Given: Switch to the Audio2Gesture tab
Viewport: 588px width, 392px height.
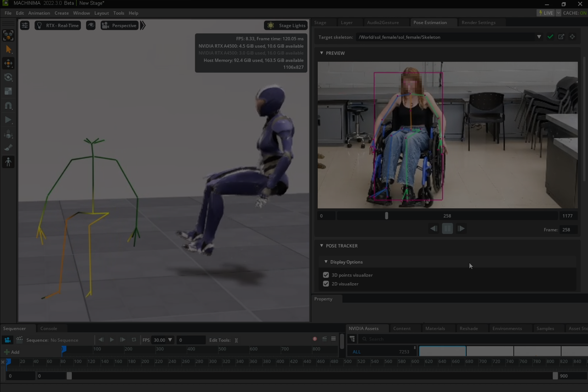Looking at the screenshot, I should [x=383, y=22].
